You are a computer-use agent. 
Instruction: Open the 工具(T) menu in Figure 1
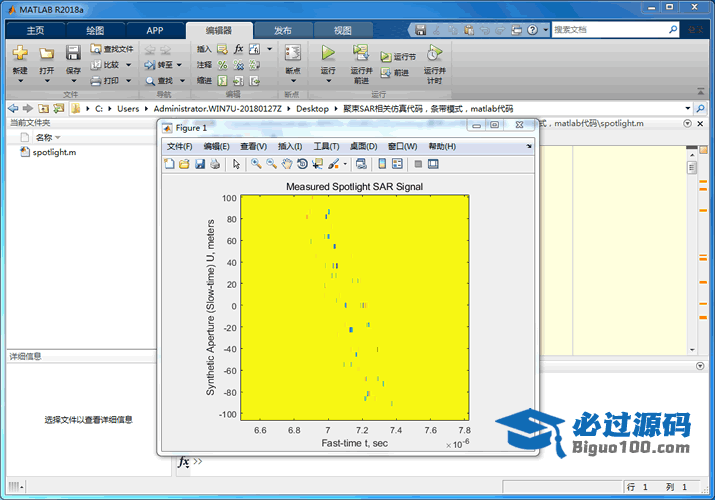[x=326, y=147]
